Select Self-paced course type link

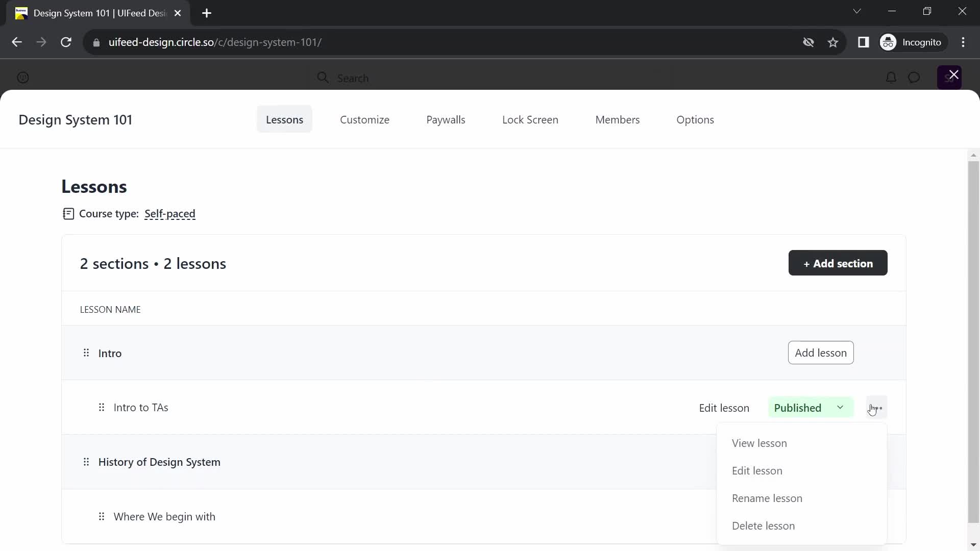[170, 214]
